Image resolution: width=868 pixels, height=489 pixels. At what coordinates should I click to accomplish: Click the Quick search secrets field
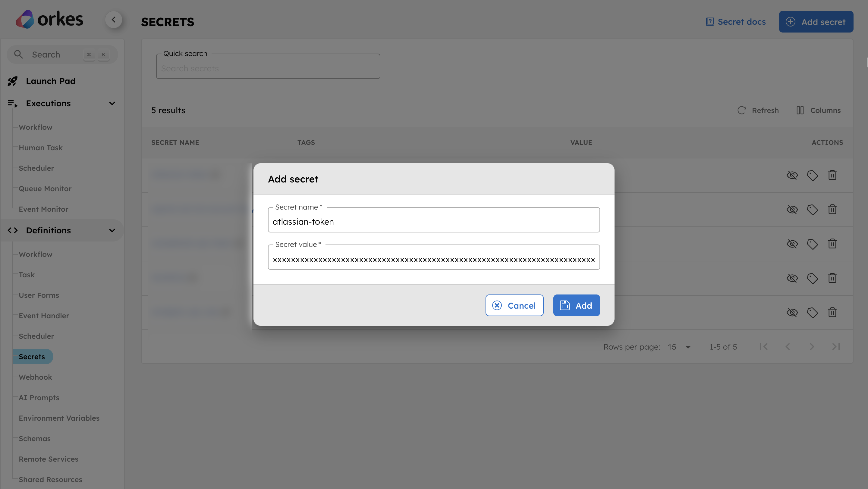[268, 67]
